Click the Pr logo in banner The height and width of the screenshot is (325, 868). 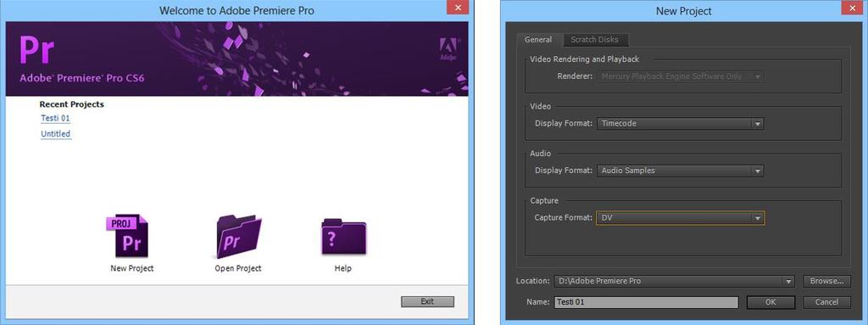(x=37, y=50)
